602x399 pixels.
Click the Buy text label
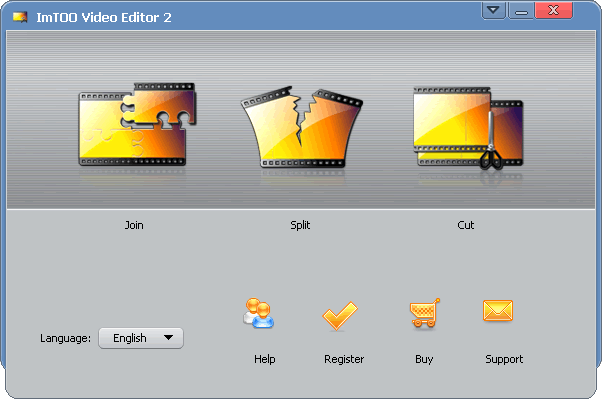click(x=424, y=359)
